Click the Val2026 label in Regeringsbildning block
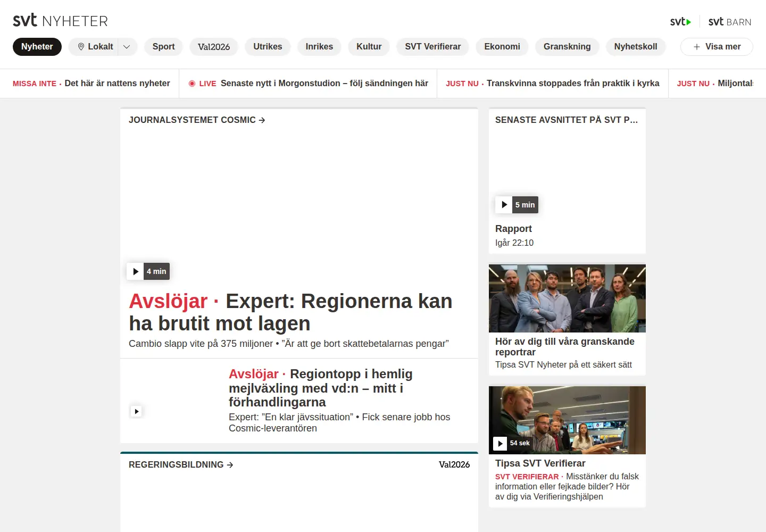Image resolution: width=766 pixels, height=532 pixels. coord(454,465)
